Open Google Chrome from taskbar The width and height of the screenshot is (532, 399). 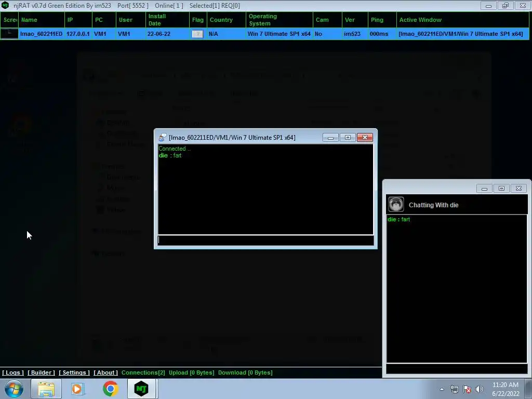tap(110, 389)
